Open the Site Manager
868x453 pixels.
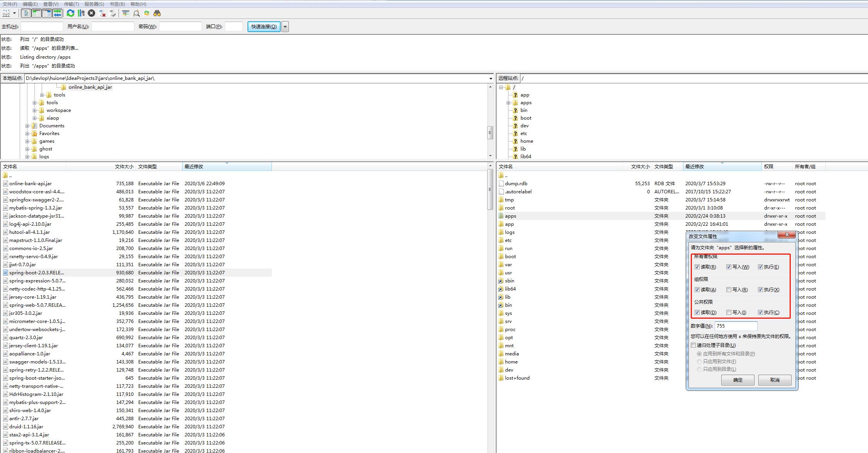tap(6, 13)
